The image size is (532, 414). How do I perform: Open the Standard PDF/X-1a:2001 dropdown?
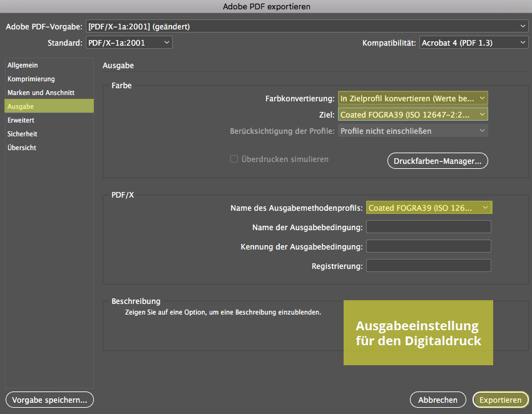pos(129,43)
